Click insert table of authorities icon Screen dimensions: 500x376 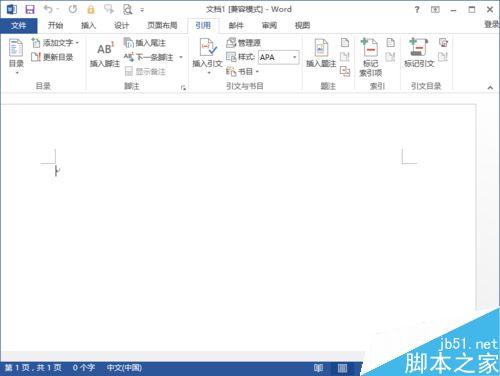click(x=443, y=43)
